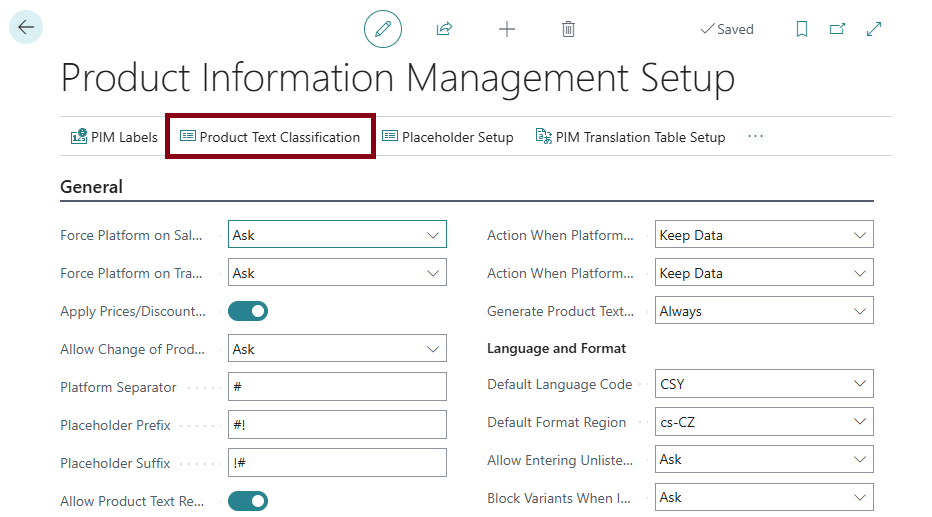Click the Product Information Management Setup title
This screenshot has height=517, width=932.
[x=398, y=78]
